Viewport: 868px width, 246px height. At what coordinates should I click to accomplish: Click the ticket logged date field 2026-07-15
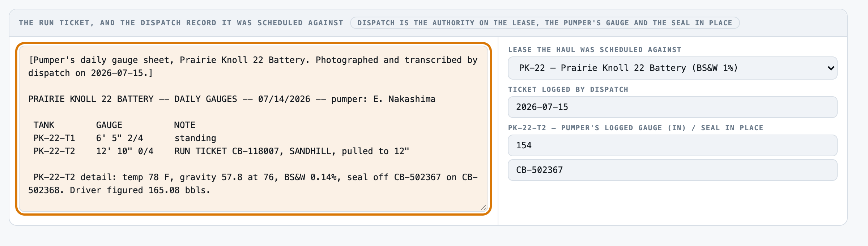pyautogui.click(x=672, y=107)
